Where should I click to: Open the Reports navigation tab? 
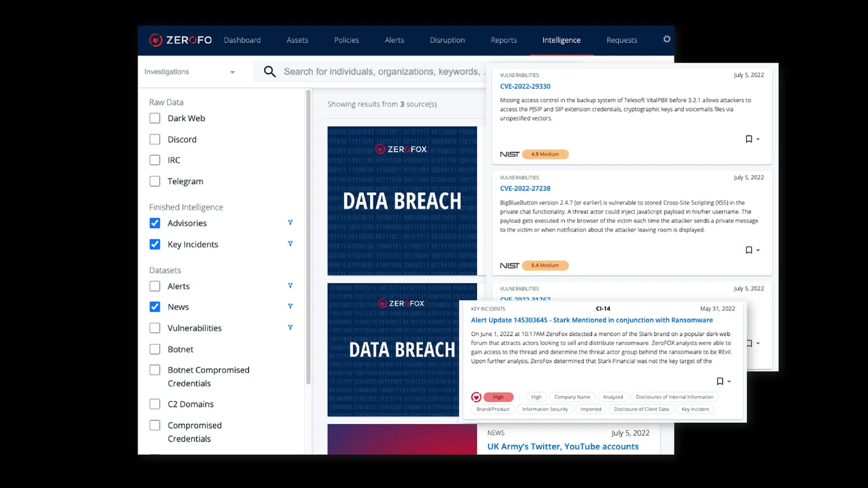click(x=503, y=40)
